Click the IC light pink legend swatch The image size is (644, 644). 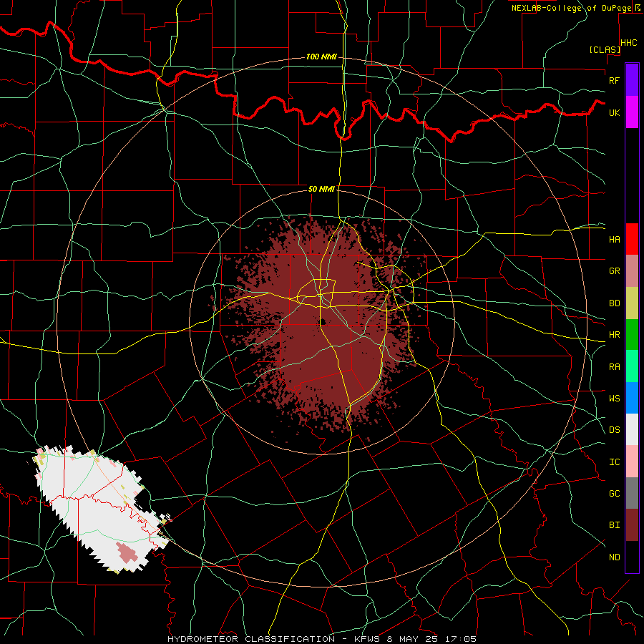(632, 462)
